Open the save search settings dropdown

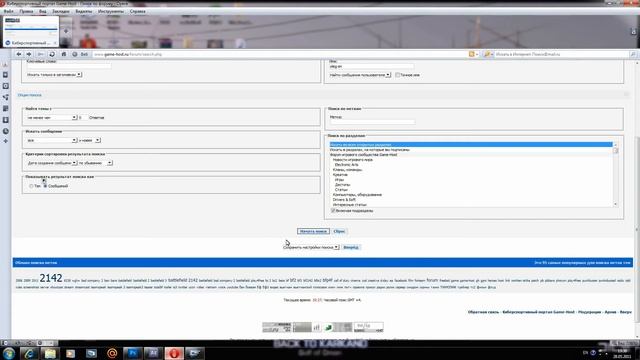[x=311, y=247]
